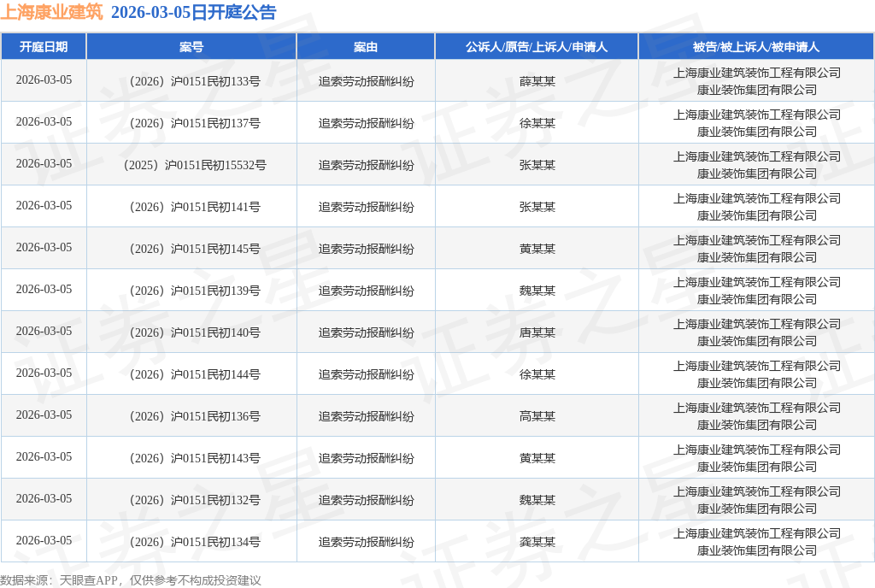Select case number (2026)沪0151民初137号
Image resolution: width=875 pixels, height=588 pixels.
click(195, 123)
